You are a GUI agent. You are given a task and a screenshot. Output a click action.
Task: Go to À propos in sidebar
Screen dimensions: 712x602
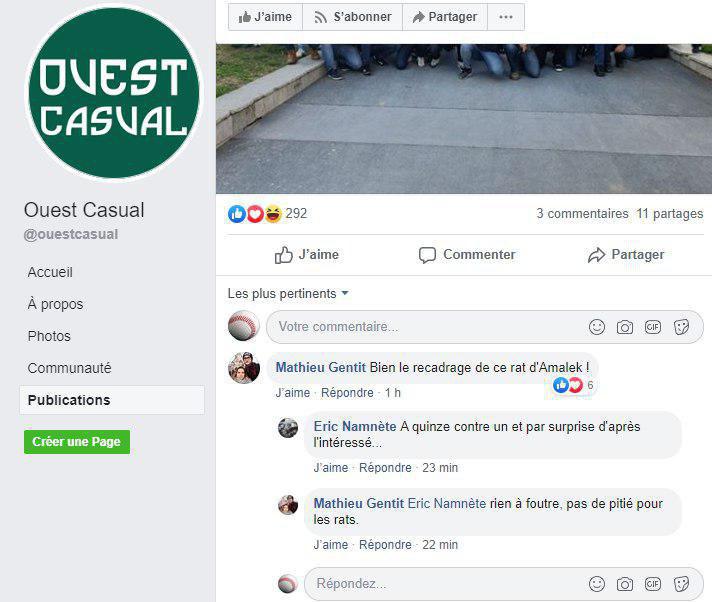[55, 304]
